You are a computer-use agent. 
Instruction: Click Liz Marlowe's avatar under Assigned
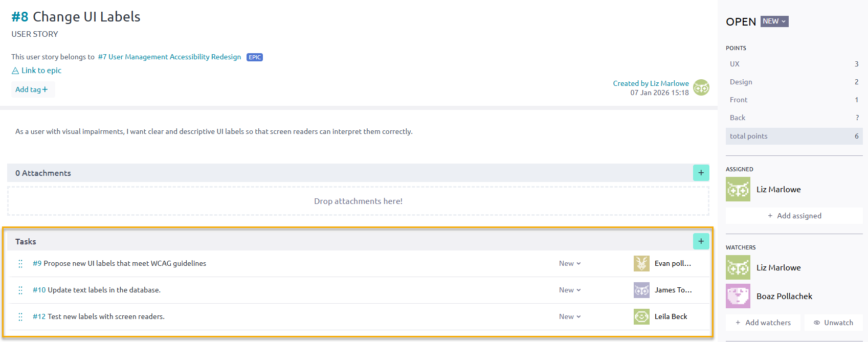[x=738, y=189]
